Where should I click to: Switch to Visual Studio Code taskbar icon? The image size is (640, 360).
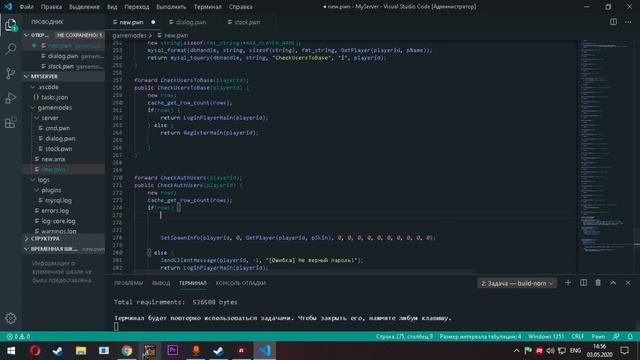tap(264, 351)
